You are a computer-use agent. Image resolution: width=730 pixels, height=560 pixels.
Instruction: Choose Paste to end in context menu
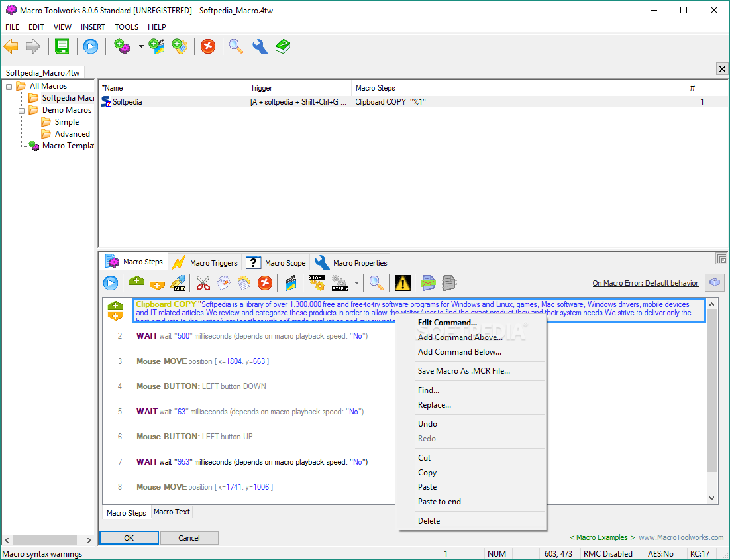point(439,501)
